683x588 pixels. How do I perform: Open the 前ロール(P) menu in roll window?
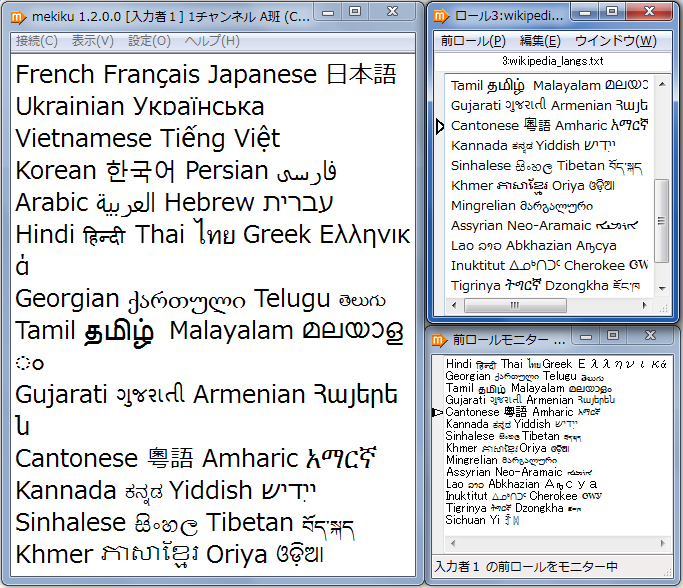473,41
